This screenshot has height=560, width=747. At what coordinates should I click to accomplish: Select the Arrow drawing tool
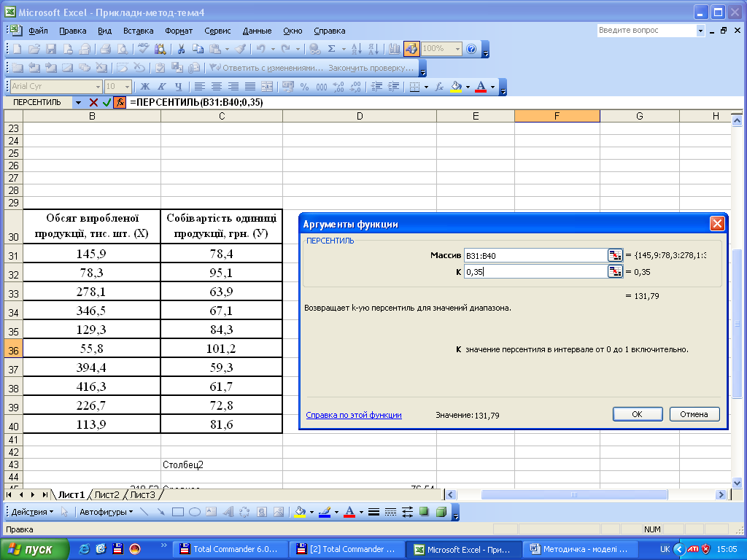[161, 513]
